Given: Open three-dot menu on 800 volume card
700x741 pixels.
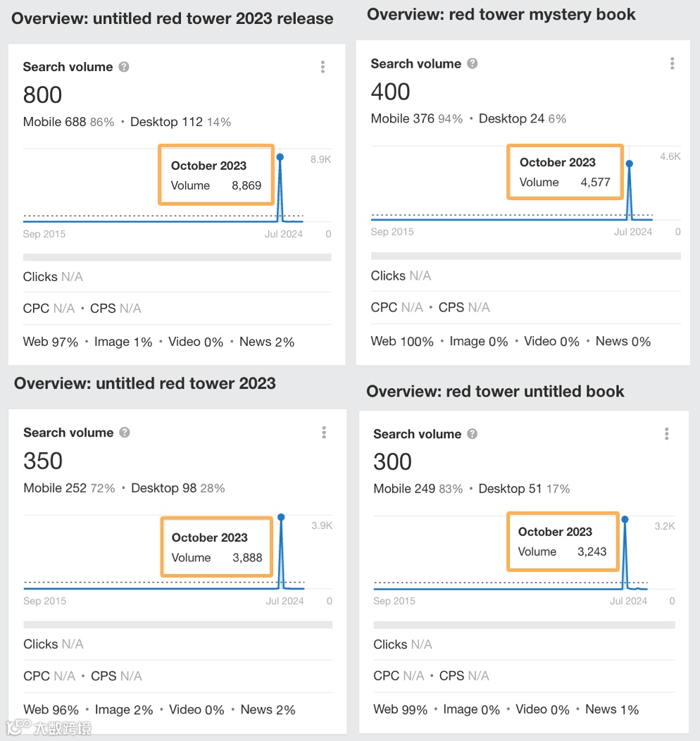Looking at the screenshot, I should point(323,67).
